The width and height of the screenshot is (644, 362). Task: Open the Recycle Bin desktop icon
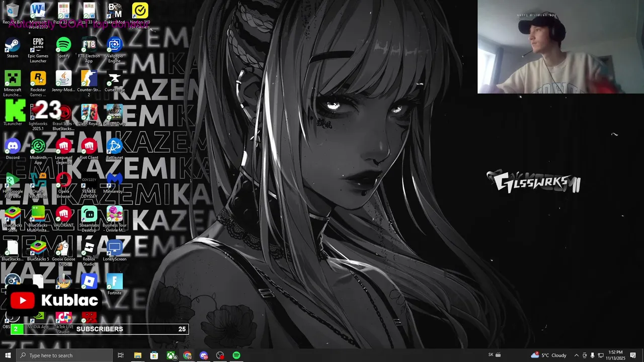pyautogui.click(x=13, y=14)
